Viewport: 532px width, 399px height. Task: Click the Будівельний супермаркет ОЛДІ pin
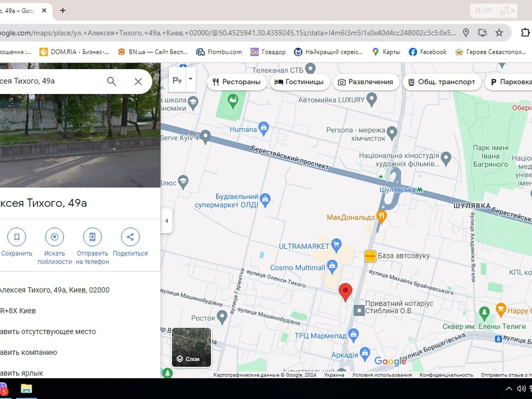265,200
